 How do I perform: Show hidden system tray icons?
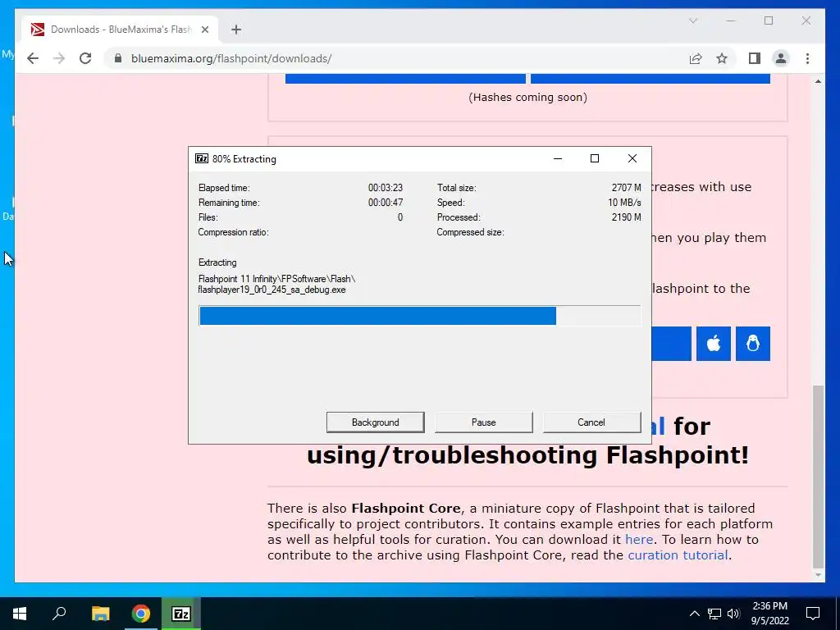(x=694, y=614)
